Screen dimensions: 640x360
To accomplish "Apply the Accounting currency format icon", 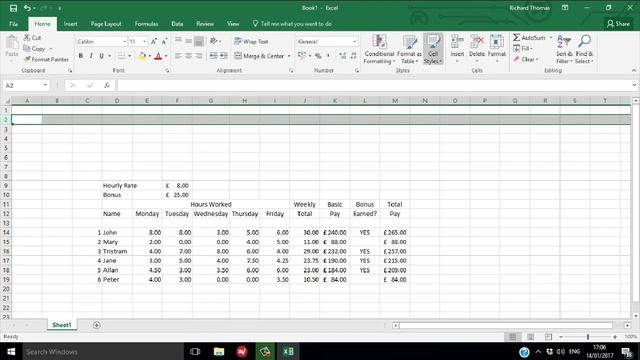I will click(x=302, y=56).
